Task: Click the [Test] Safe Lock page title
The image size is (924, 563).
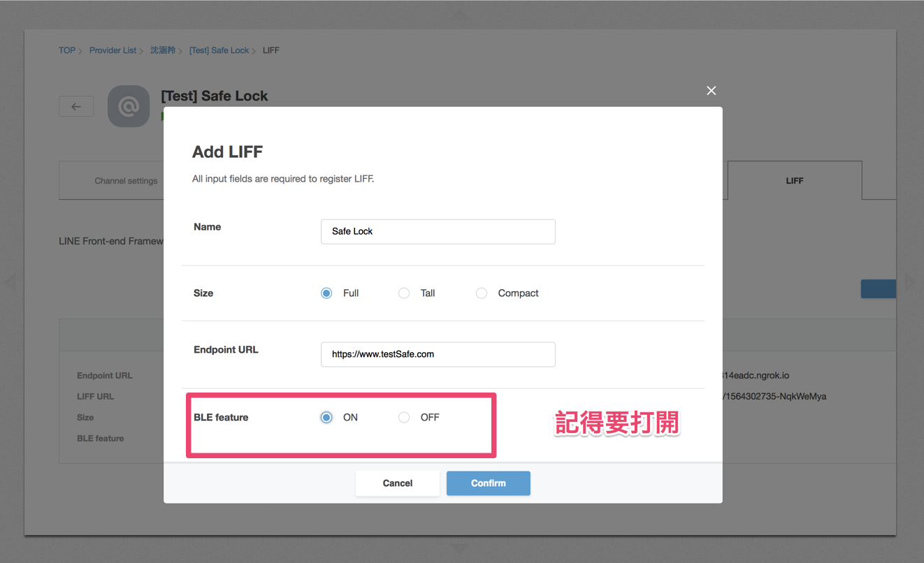Action: pos(215,96)
